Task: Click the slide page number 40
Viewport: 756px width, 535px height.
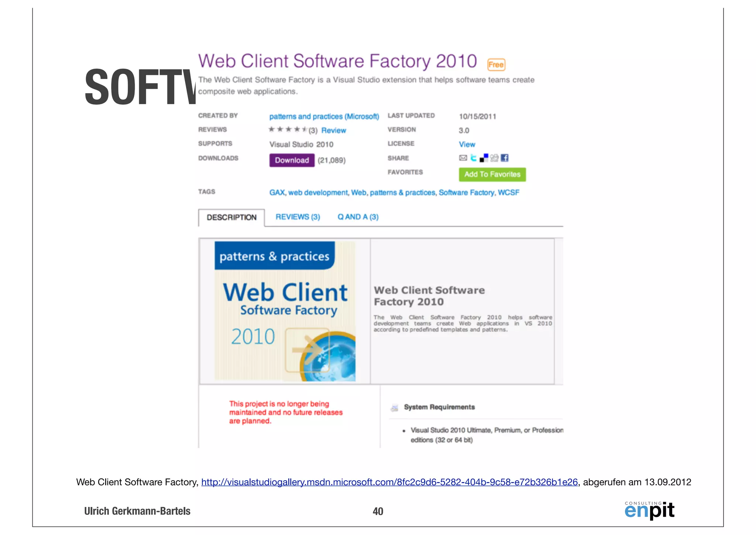Action: coord(378,511)
